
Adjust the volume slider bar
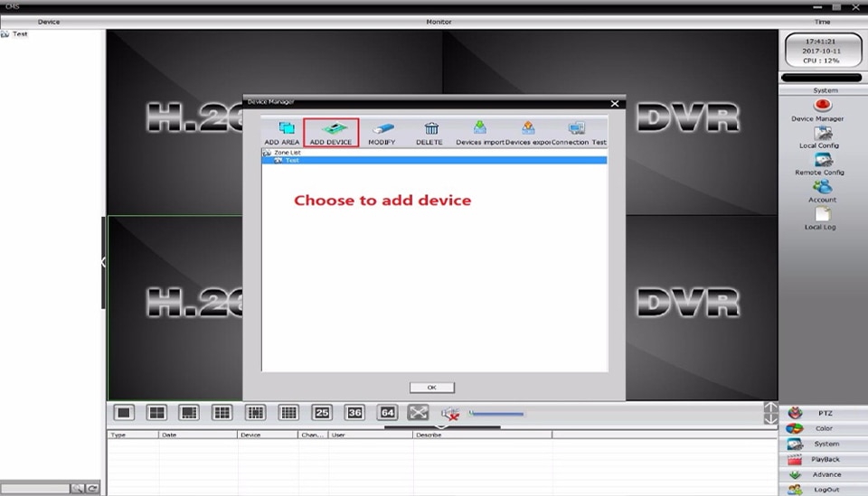(x=496, y=413)
